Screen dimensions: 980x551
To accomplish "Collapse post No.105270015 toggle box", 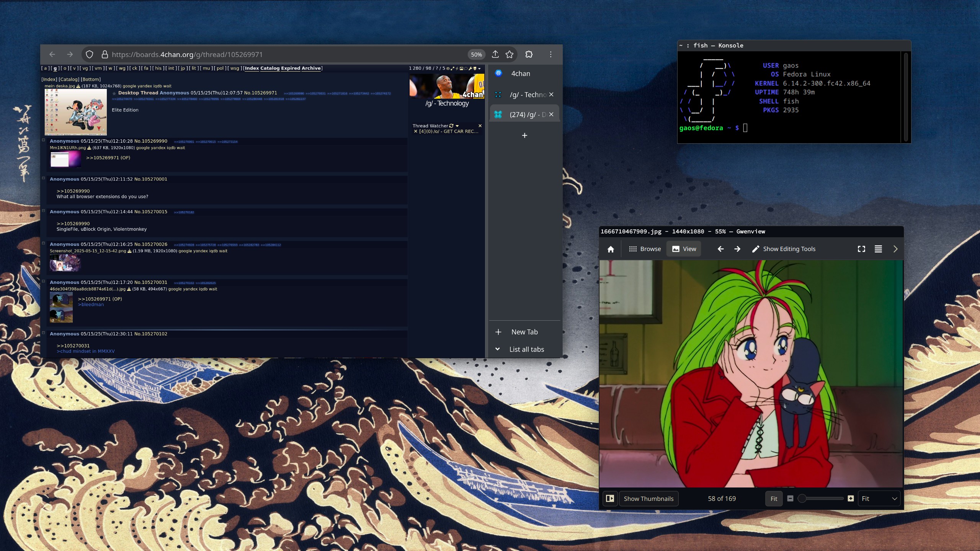I will pyautogui.click(x=44, y=210).
